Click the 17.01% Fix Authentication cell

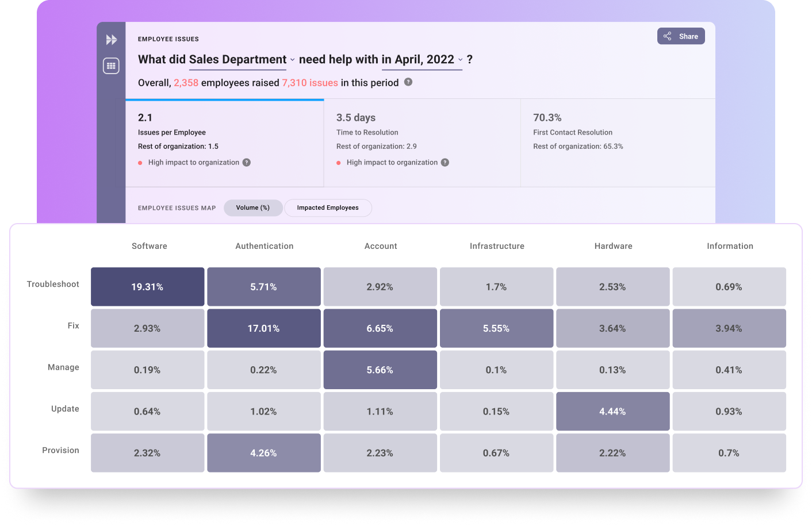[263, 328]
